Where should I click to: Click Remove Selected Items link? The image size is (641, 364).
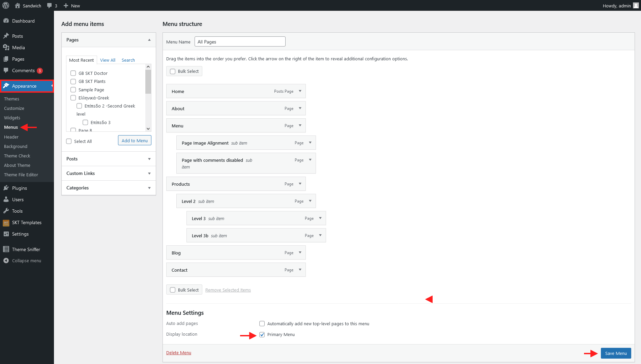pyautogui.click(x=228, y=290)
